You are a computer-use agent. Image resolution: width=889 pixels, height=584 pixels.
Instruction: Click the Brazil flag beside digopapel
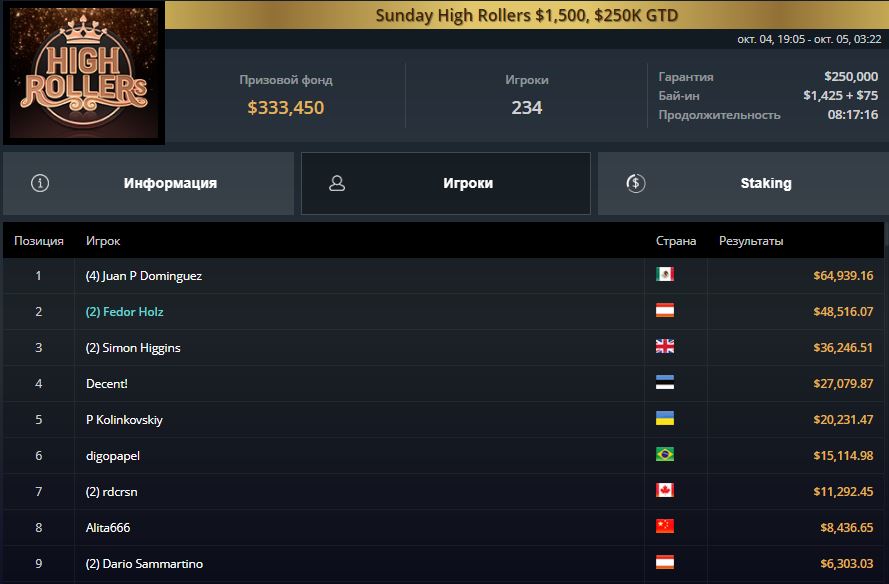[664, 454]
